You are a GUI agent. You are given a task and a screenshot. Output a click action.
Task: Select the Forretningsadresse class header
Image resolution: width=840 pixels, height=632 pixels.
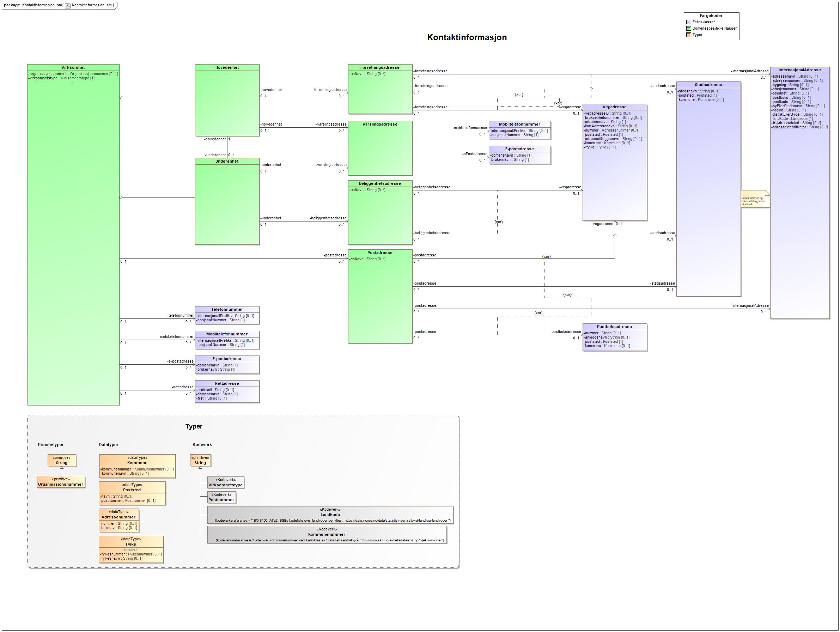click(380, 68)
